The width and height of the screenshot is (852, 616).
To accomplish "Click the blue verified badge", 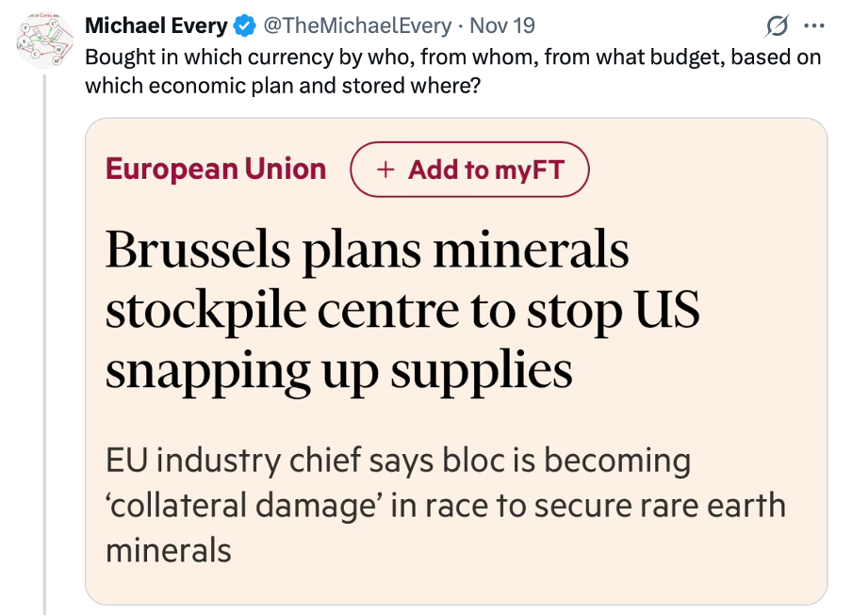I will [x=243, y=25].
